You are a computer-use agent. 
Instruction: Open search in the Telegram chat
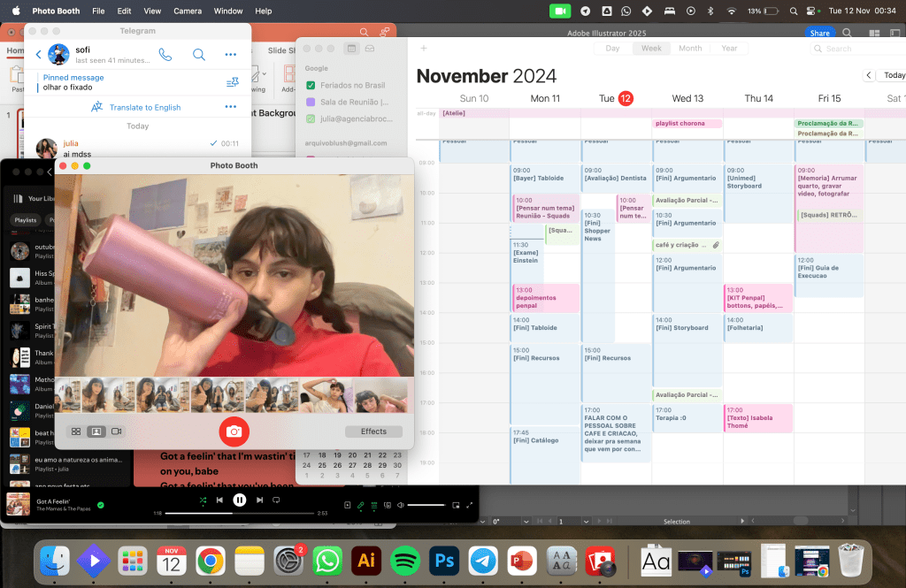(x=199, y=55)
